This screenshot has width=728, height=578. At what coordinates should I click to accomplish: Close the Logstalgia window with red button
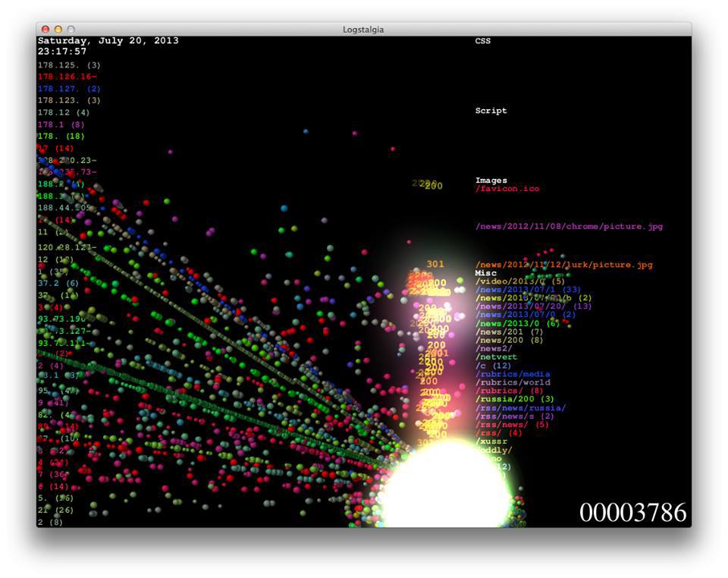[45, 30]
